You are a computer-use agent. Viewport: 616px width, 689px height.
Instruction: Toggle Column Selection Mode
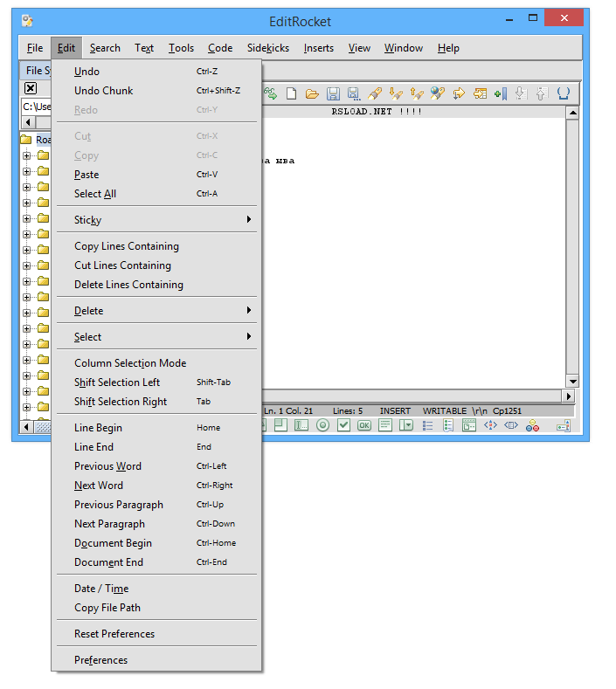pos(156,363)
